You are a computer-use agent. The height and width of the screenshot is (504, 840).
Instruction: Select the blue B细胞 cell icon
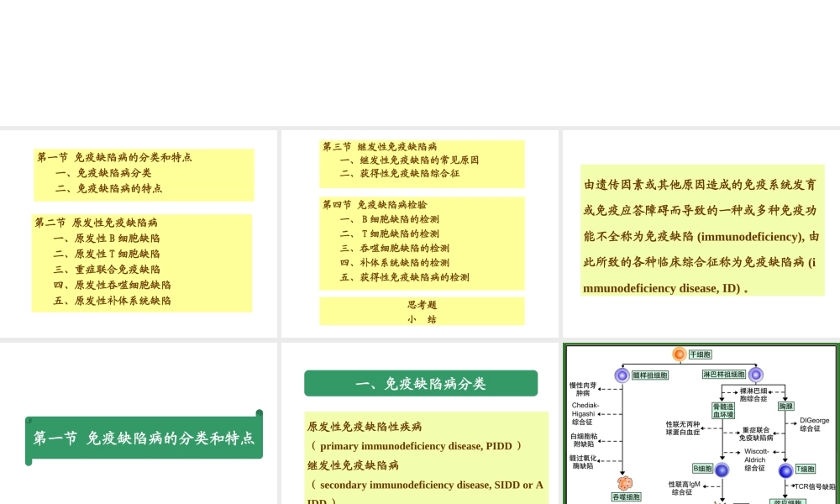[722, 470]
